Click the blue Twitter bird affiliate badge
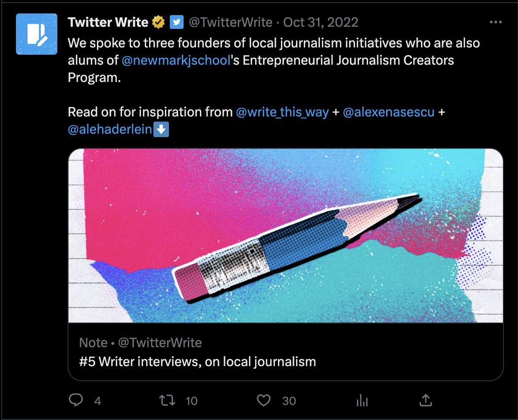The width and height of the screenshot is (518, 420). pos(177,22)
